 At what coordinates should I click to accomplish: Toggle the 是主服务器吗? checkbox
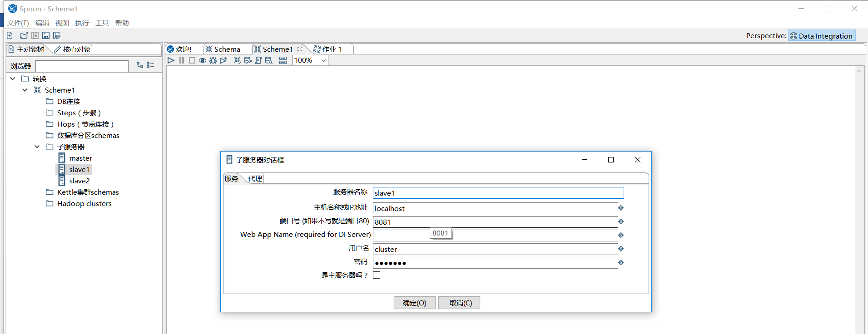(x=377, y=275)
